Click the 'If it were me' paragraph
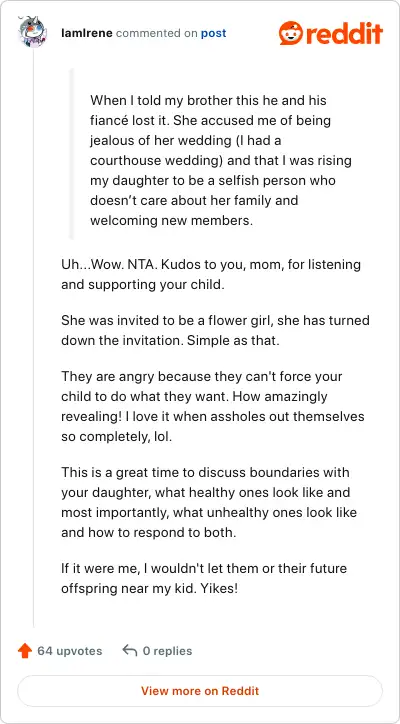The image size is (400, 724). tap(204, 578)
